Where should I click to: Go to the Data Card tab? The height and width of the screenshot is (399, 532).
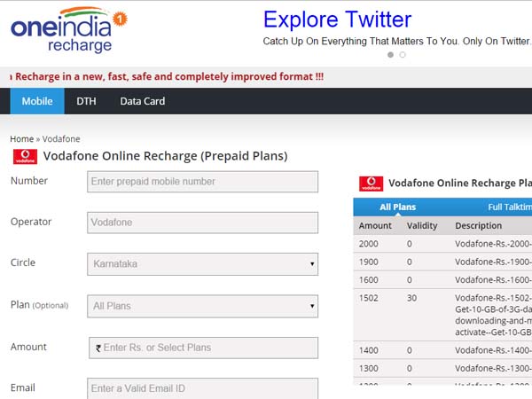143,101
